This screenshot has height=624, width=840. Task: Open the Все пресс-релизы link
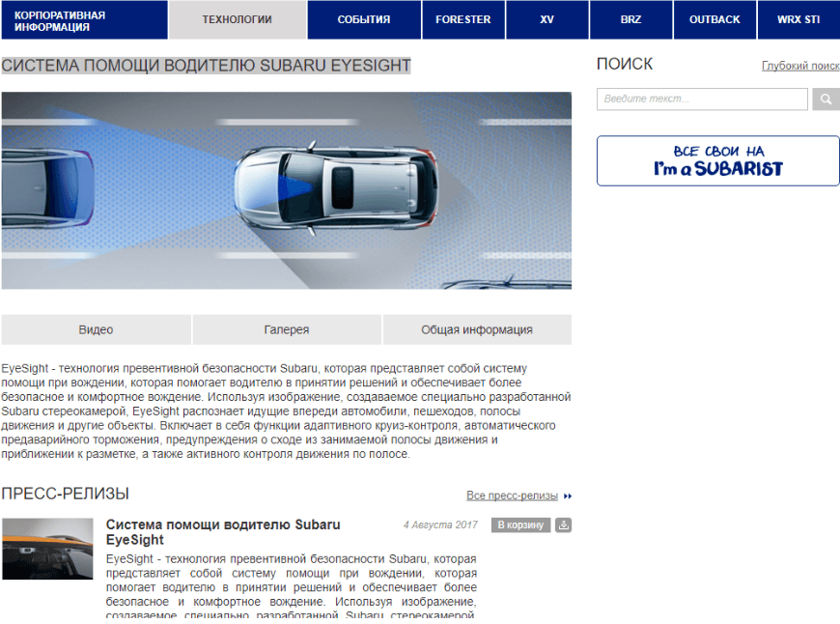pos(512,496)
